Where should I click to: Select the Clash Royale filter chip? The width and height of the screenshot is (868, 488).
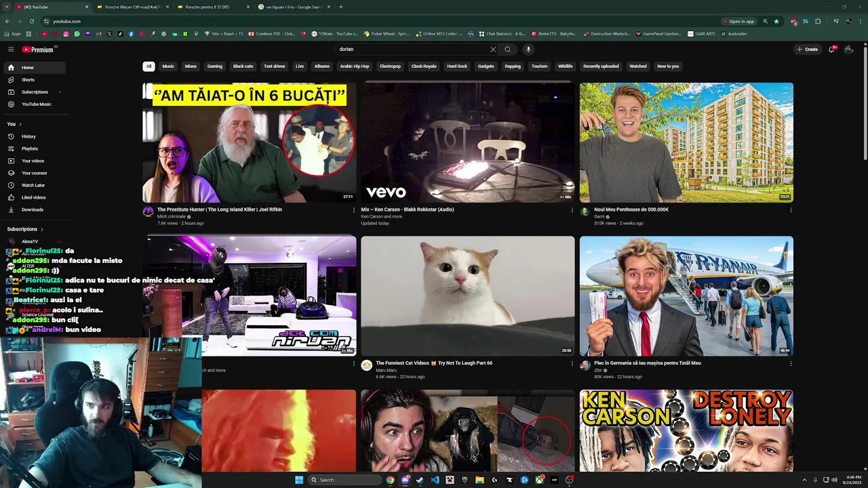click(x=424, y=66)
